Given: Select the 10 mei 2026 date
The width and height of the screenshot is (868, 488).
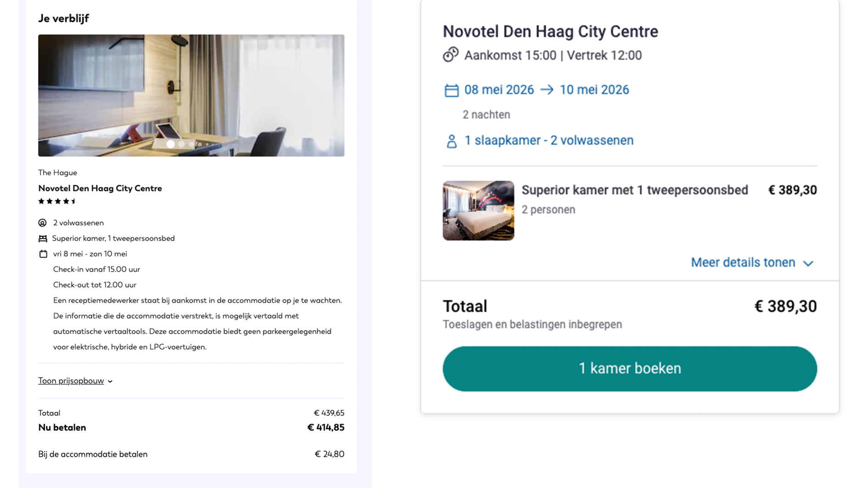Looking at the screenshot, I should 594,90.
